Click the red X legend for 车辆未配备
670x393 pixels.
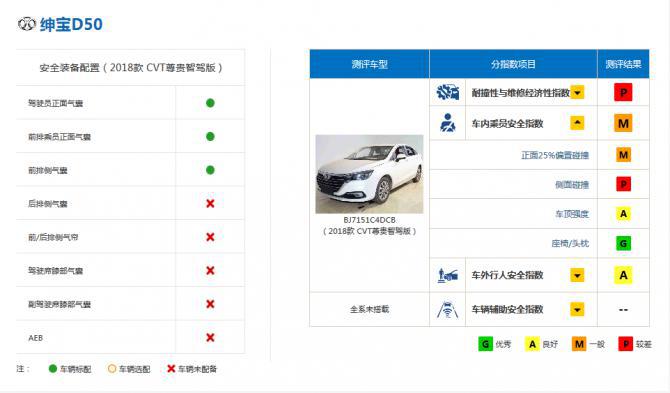point(171,368)
